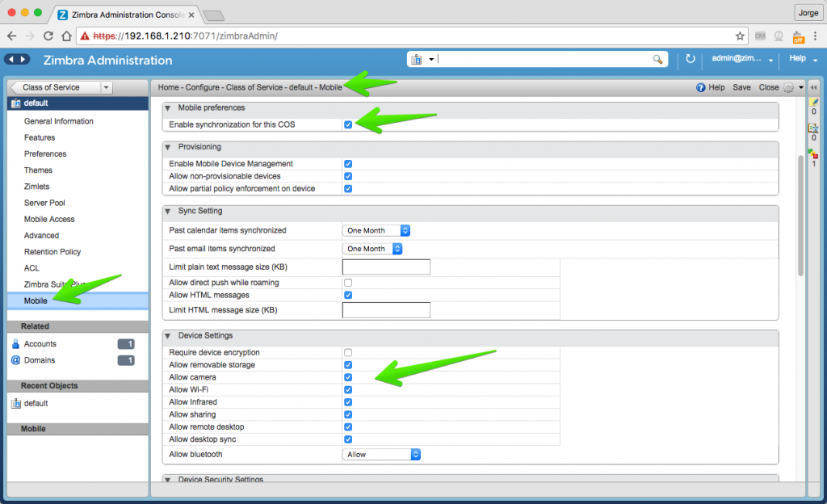Click the browser forward arrow

pyautogui.click(x=30, y=36)
